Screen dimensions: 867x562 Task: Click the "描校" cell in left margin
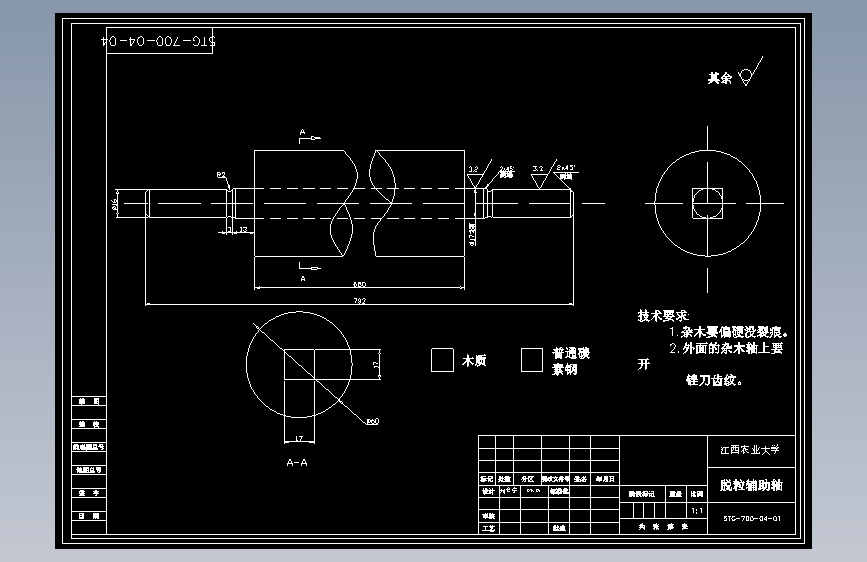pyautogui.click(x=88, y=424)
